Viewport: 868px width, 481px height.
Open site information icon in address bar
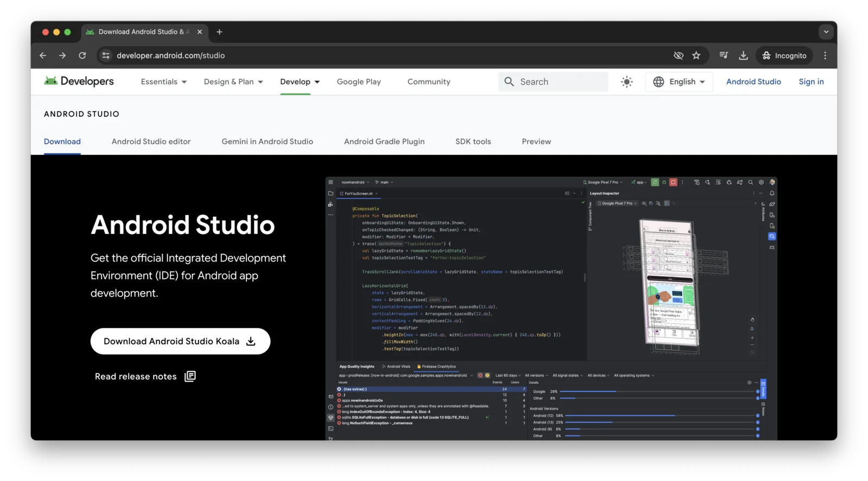(x=106, y=55)
